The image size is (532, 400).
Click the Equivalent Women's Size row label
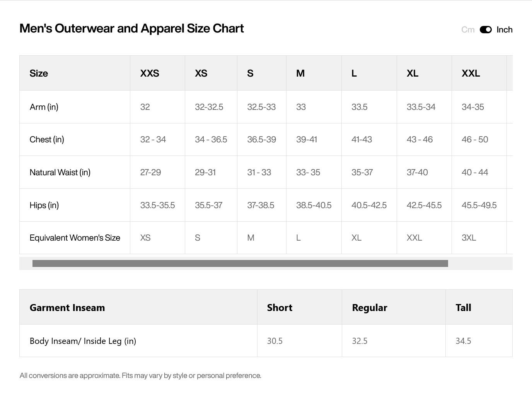coord(75,238)
